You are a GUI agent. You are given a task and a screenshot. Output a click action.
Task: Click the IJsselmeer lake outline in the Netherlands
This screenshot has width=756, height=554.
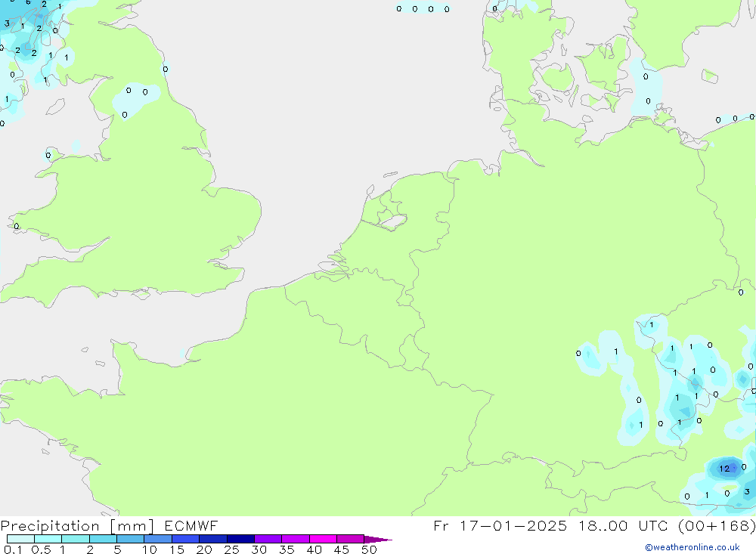click(x=393, y=221)
